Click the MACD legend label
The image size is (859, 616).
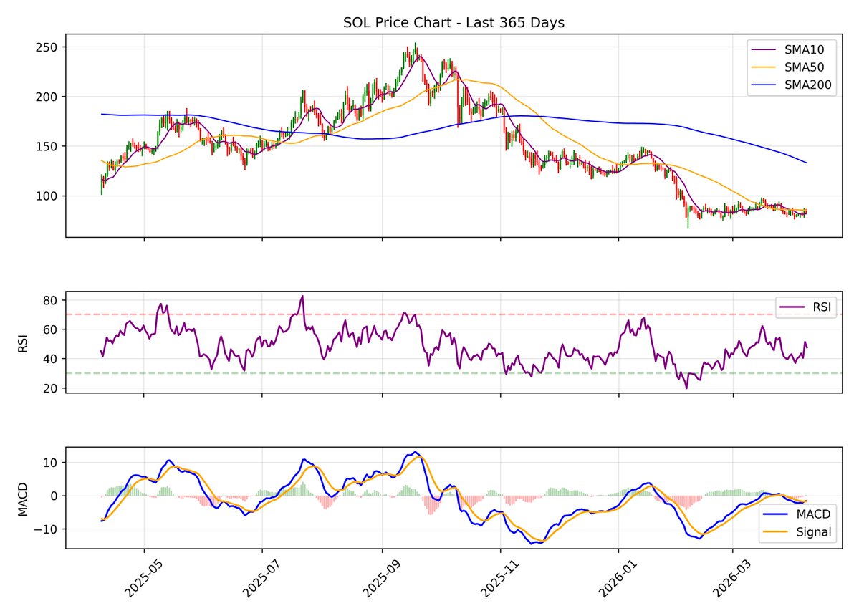(813, 514)
